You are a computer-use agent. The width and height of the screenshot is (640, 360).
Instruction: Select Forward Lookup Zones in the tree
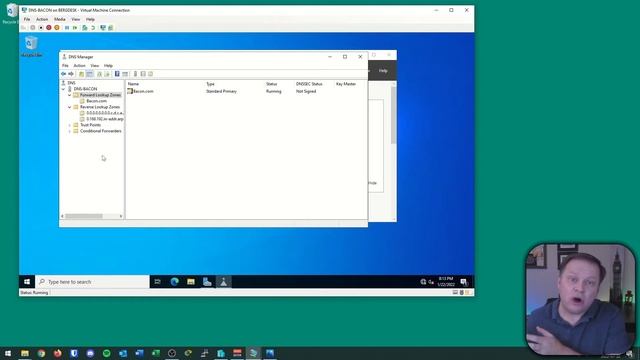(100, 95)
